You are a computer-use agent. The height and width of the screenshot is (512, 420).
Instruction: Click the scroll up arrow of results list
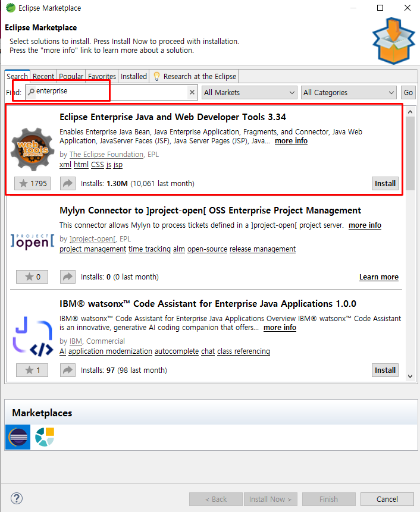pos(410,112)
